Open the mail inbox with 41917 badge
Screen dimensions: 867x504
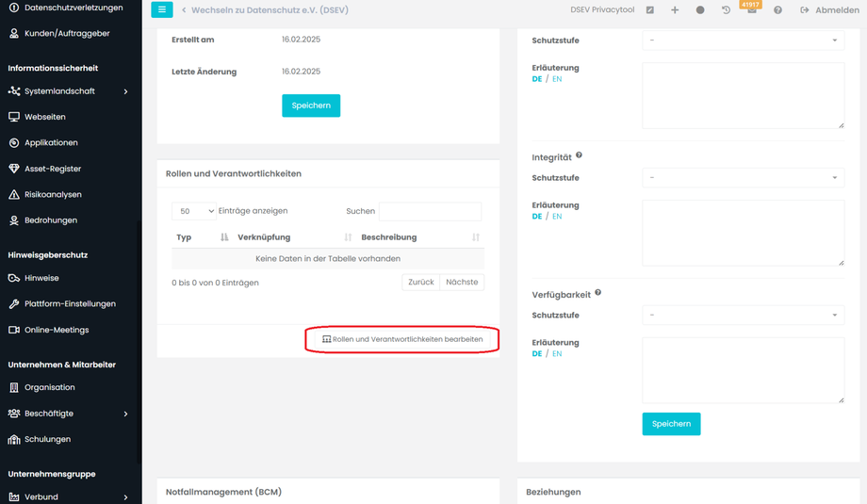pyautogui.click(x=751, y=10)
